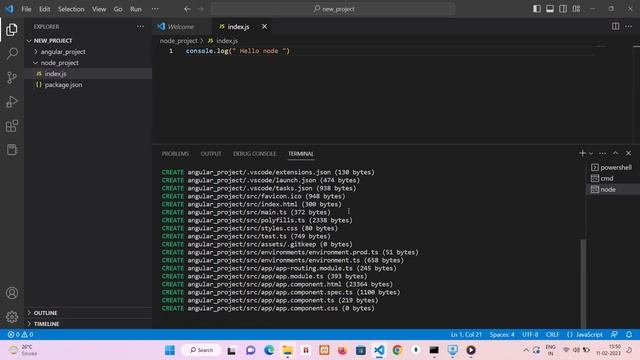Collapse the node_project folder

tap(88, 63)
